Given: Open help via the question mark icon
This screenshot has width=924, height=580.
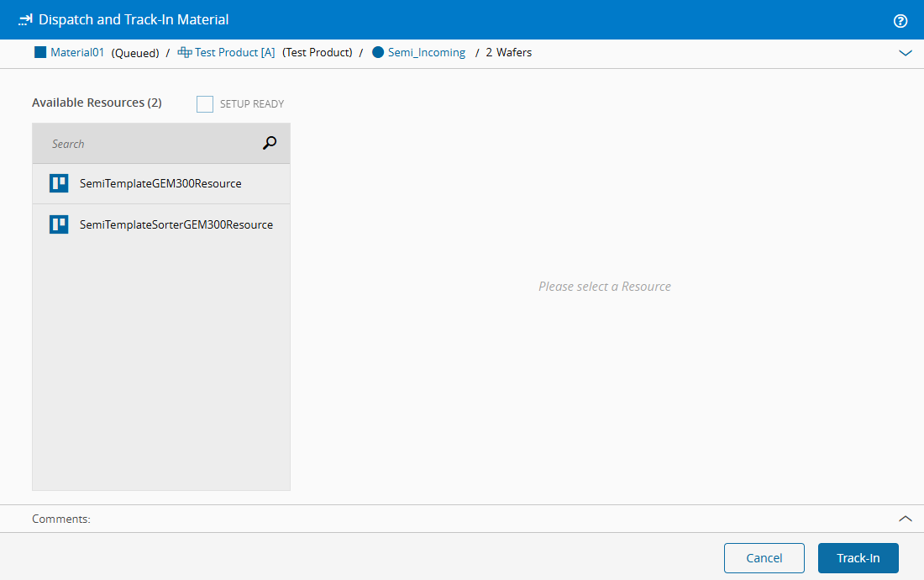Looking at the screenshot, I should [900, 21].
